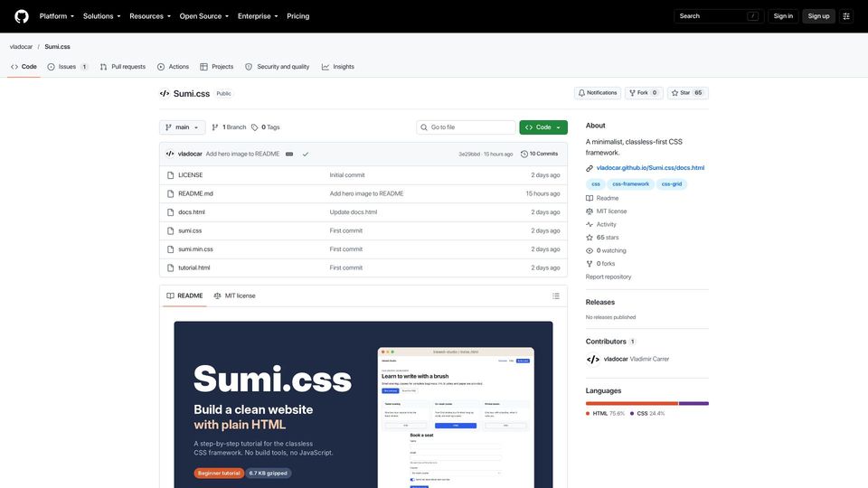Screen dimensions: 868x488
Task: Click the orange HTML segment of languages bar
Action: pos(632,403)
